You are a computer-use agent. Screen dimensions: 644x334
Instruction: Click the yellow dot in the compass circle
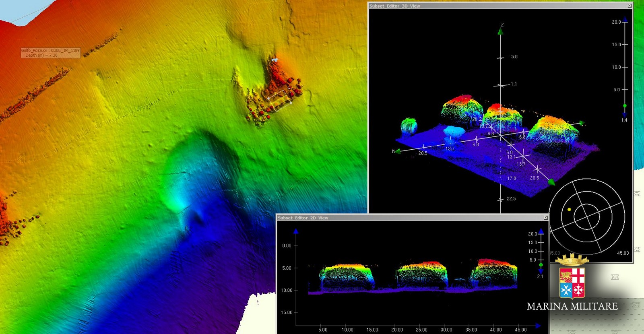point(569,209)
